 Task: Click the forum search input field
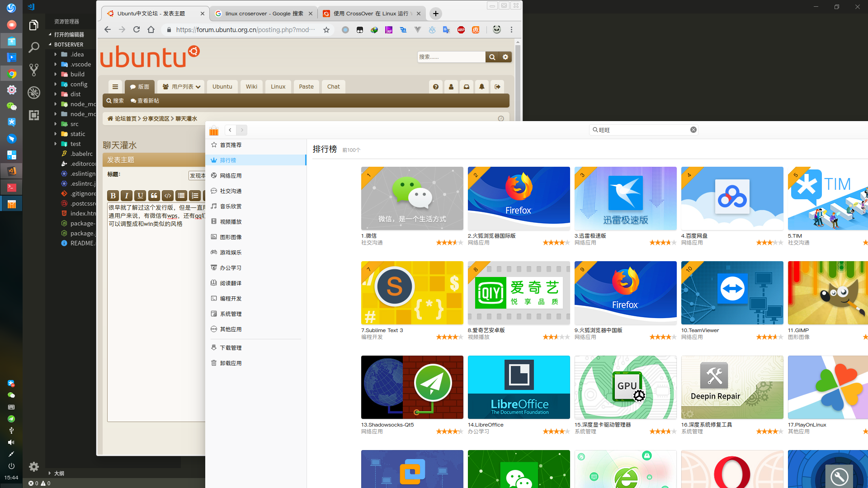point(451,57)
